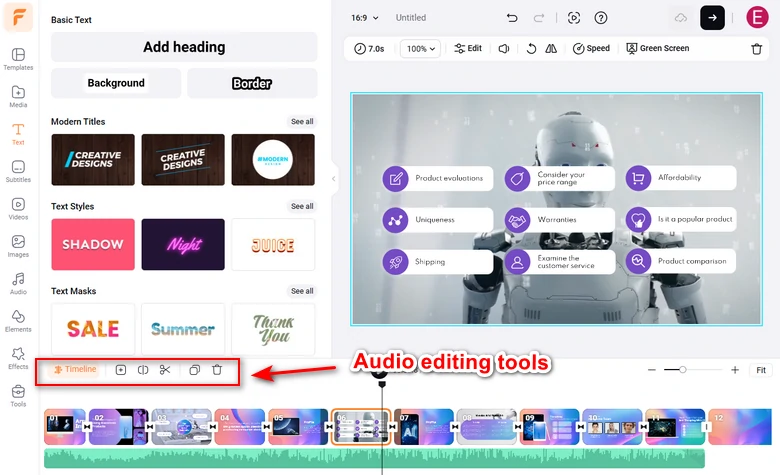This screenshot has height=475, width=780.
Task: Select the JUICE text style
Action: [x=273, y=244]
